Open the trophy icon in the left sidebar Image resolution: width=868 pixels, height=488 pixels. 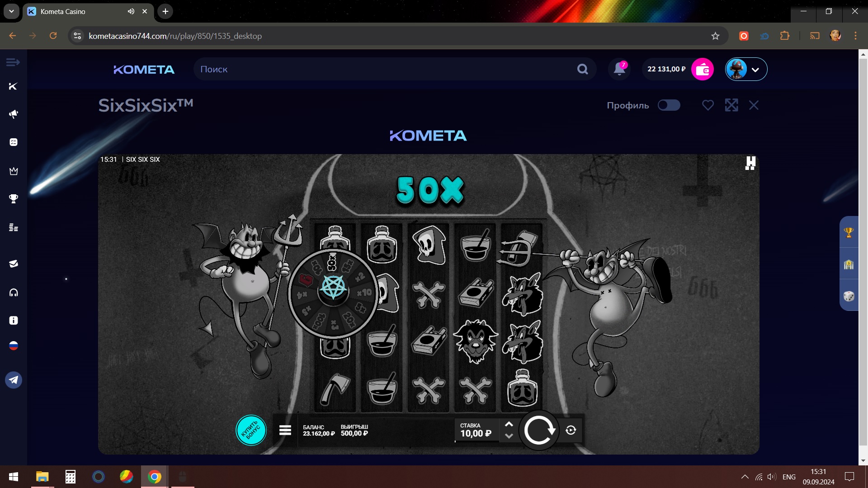[14, 199]
